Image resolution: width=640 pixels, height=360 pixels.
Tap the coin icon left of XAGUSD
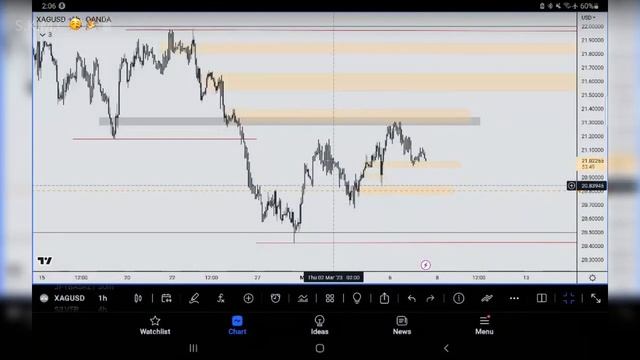tap(44, 298)
